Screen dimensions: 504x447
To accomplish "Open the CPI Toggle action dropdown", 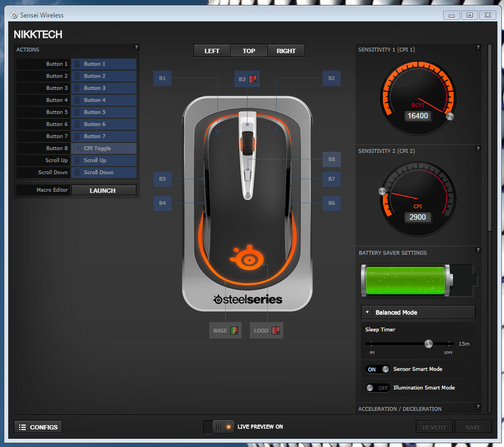I will (104, 148).
